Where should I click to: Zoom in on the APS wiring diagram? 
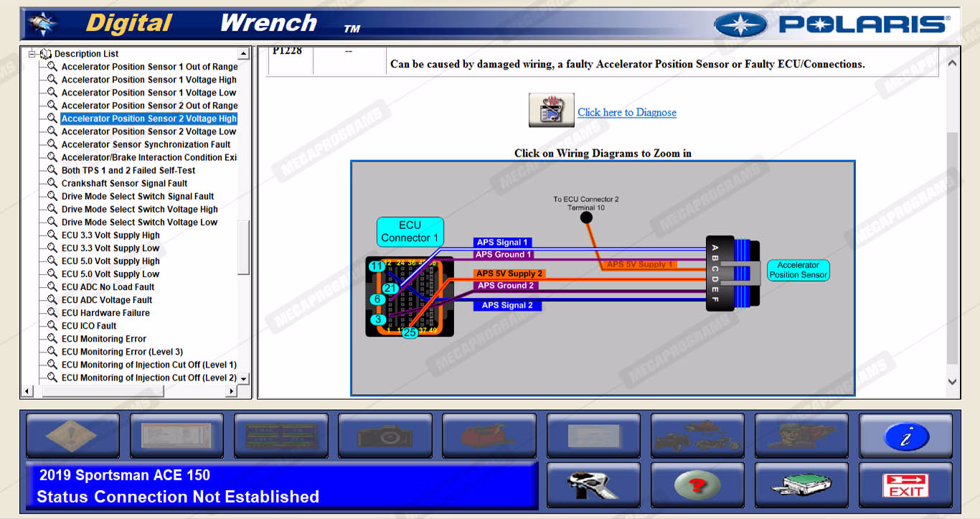click(602, 278)
